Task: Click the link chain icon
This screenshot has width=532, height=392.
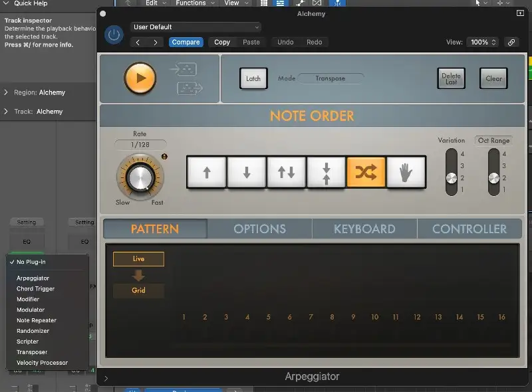Action: coord(511,42)
